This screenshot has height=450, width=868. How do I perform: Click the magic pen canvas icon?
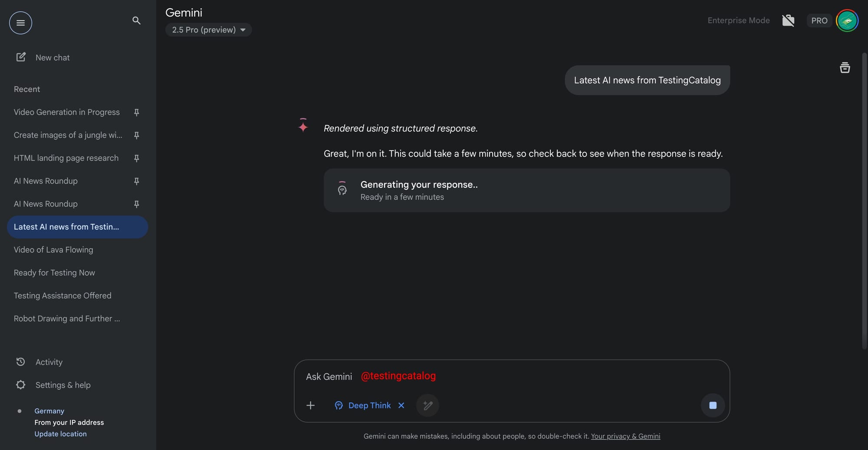pos(427,405)
